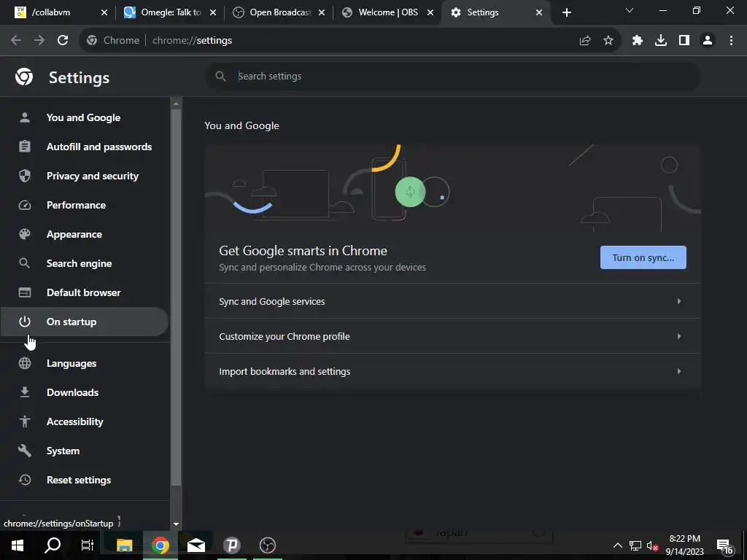
Task: Open Chrome's three-dot menu
Action: pyautogui.click(x=731, y=41)
